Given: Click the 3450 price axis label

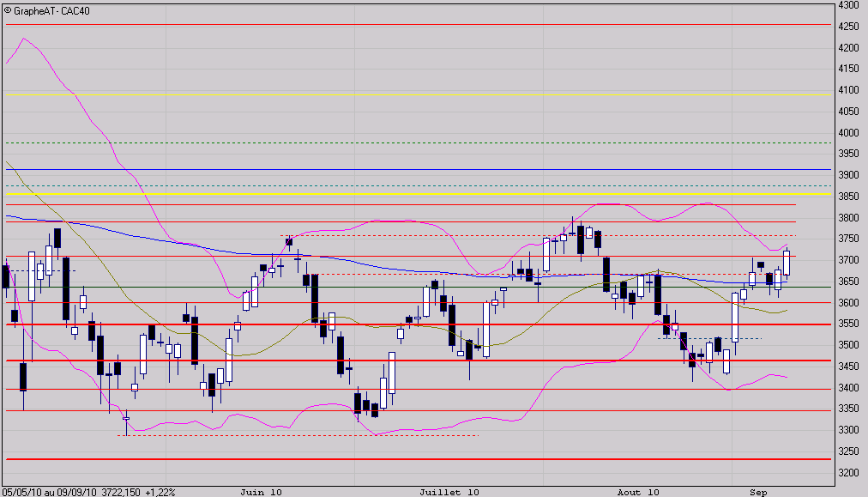Looking at the screenshot, I should (848, 367).
